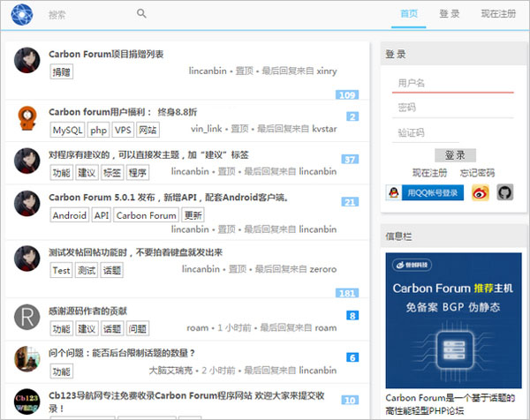The width and height of the screenshot is (530, 420).
Task: Click 现在注册 link under login form
Action: 429,173
